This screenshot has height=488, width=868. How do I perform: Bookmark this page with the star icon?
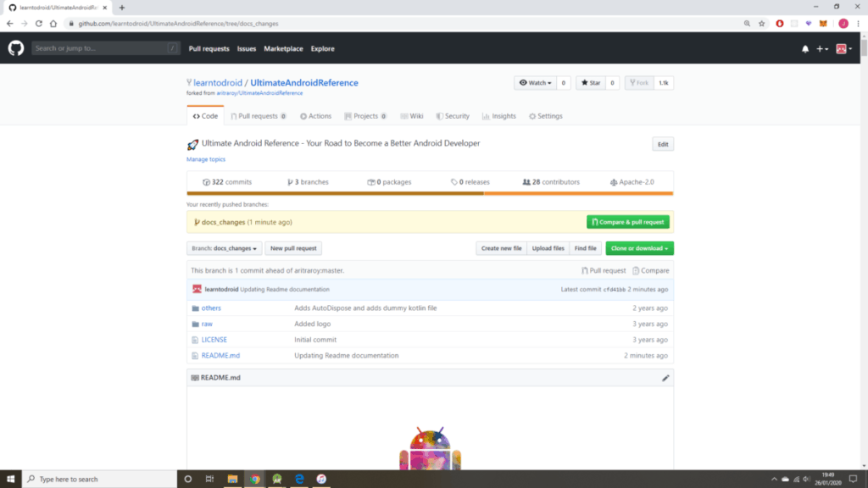click(x=761, y=23)
